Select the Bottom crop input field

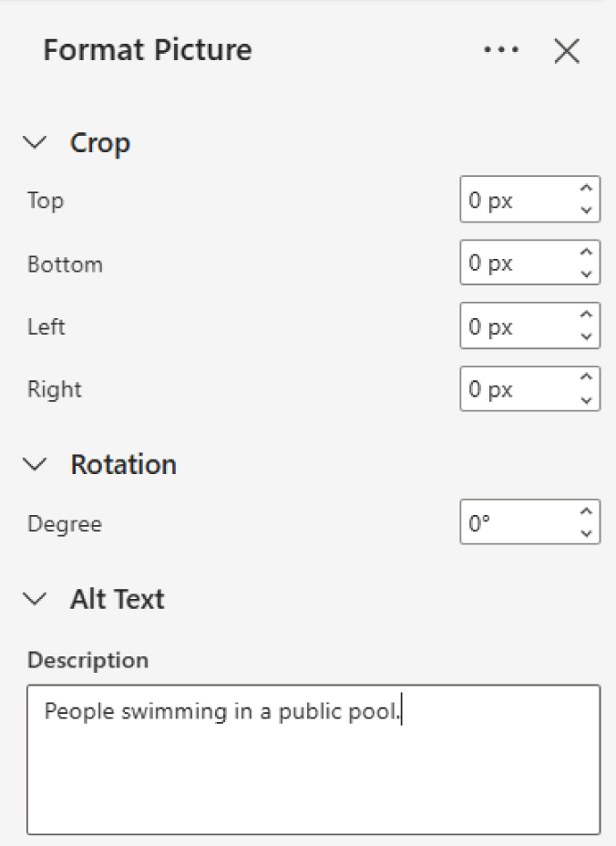(x=510, y=262)
